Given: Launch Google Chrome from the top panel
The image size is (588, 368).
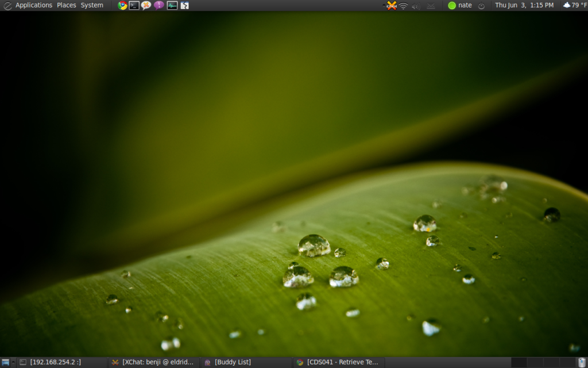Looking at the screenshot, I should pyautogui.click(x=122, y=5).
